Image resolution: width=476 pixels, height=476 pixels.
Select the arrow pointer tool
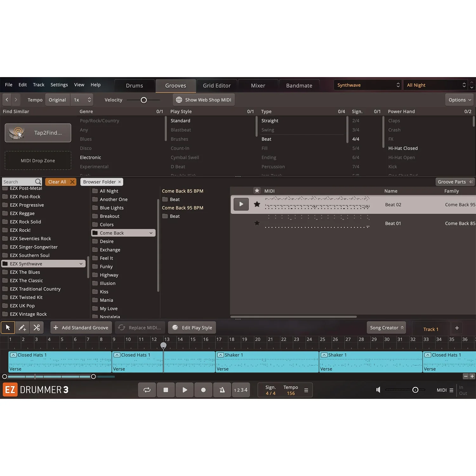point(8,327)
